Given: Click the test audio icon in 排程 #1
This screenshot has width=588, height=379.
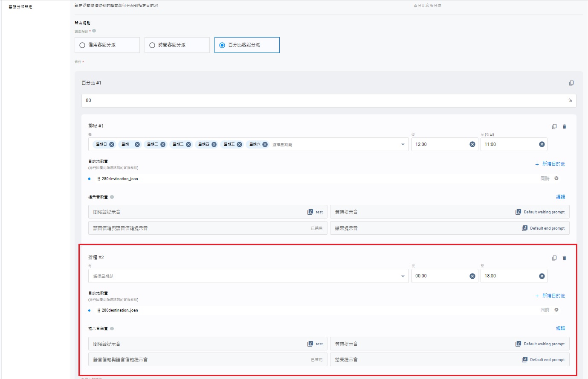Looking at the screenshot, I should click(x=310, y=212).
